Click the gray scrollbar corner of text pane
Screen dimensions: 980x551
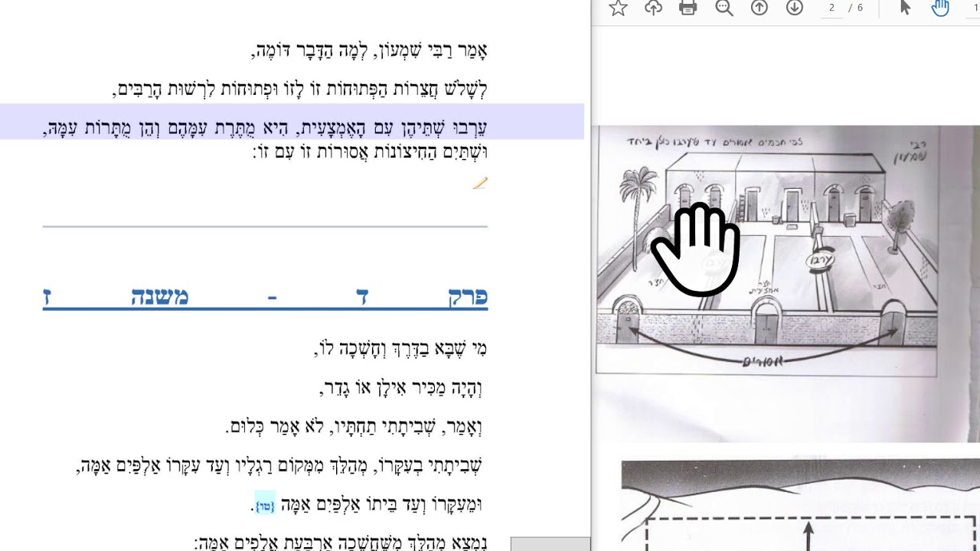click(x=550, y=544)
